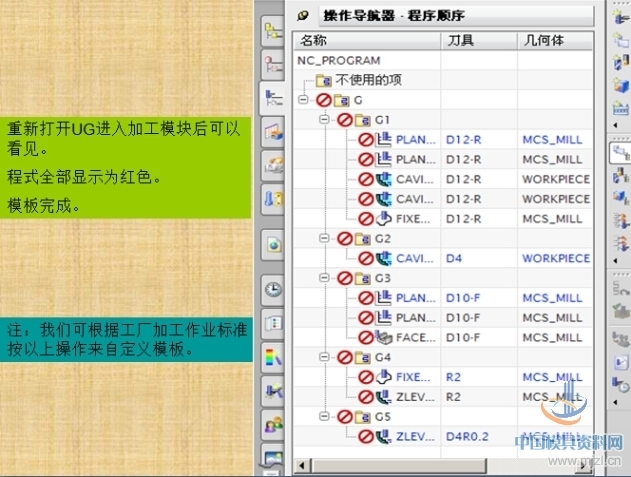This screenshot has width=631, height=477.
Task: Collapse the G4 group node
Action: tap(324, 357)
